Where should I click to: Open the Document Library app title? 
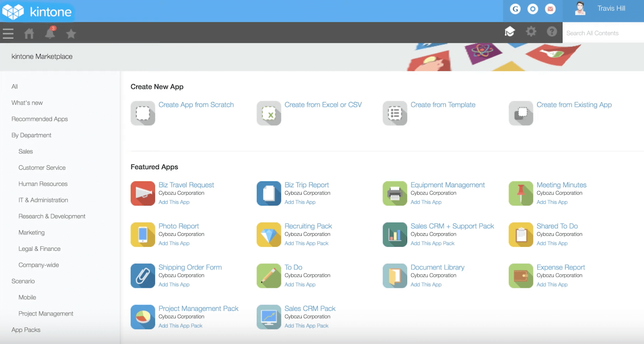pyautogui.click(x=437, y=267)
